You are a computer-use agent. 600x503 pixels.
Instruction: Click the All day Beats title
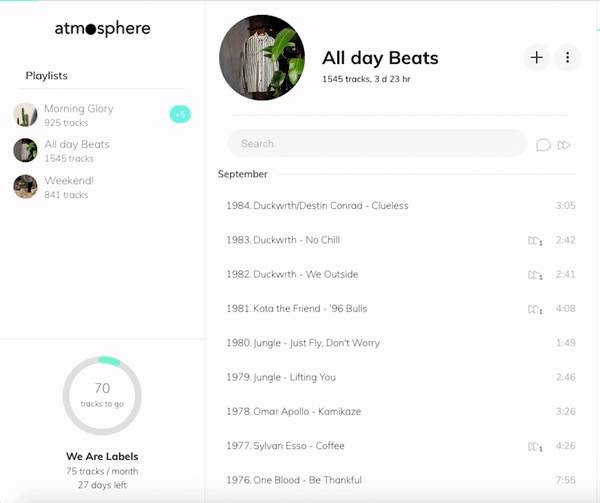380,58
